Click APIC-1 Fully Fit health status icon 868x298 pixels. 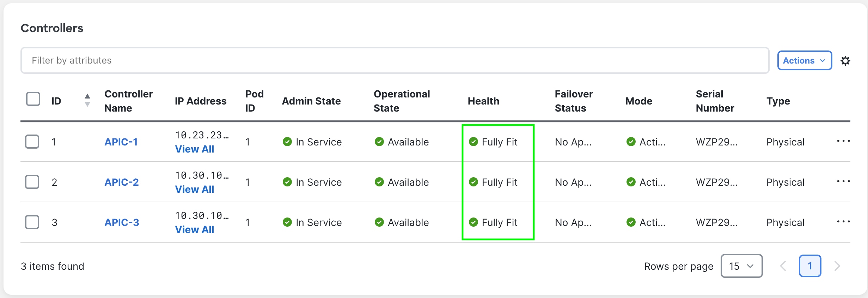pos(473,142)
